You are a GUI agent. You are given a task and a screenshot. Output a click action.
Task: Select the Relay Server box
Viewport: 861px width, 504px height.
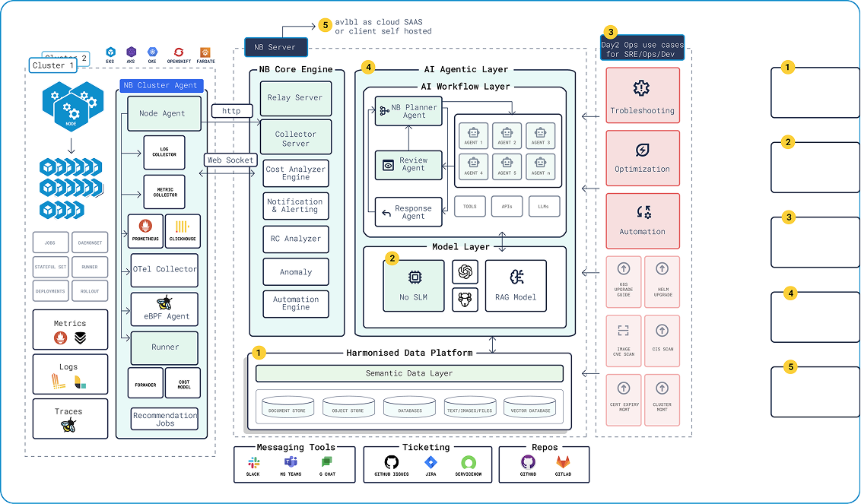(295, 98)
